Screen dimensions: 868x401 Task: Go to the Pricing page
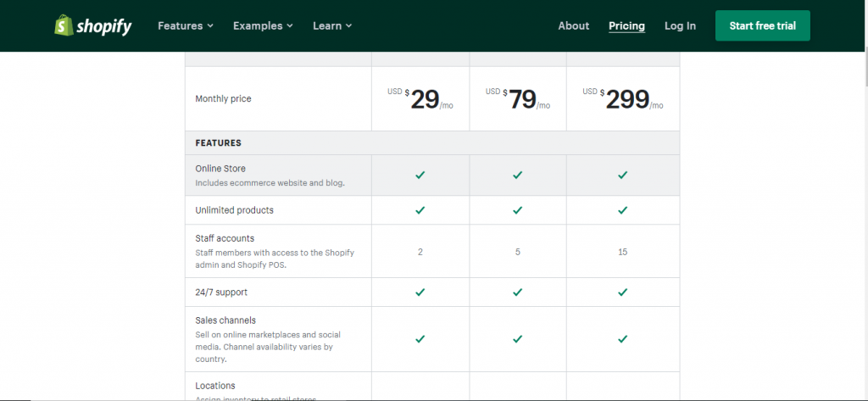[626, 26]
